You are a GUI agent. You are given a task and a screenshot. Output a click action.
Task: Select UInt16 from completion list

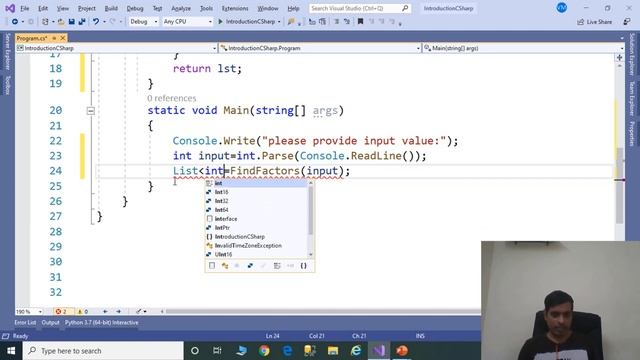point(257,254)
